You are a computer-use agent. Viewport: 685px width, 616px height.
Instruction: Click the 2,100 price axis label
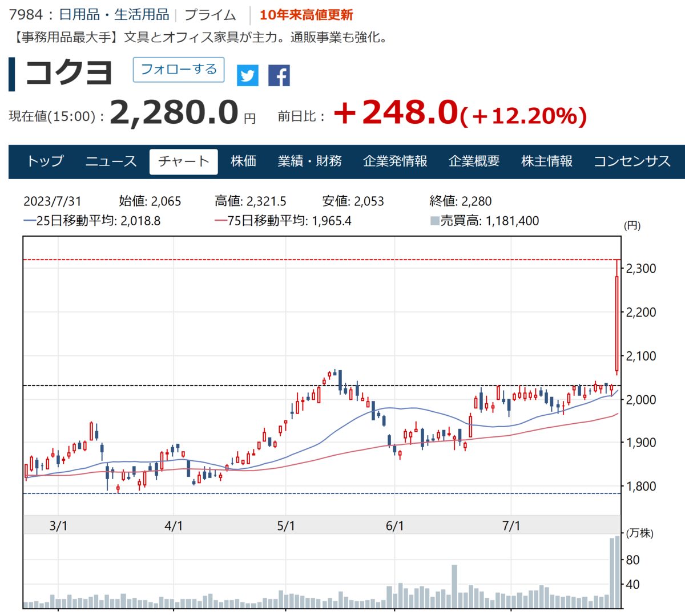(x=641, y=356)
